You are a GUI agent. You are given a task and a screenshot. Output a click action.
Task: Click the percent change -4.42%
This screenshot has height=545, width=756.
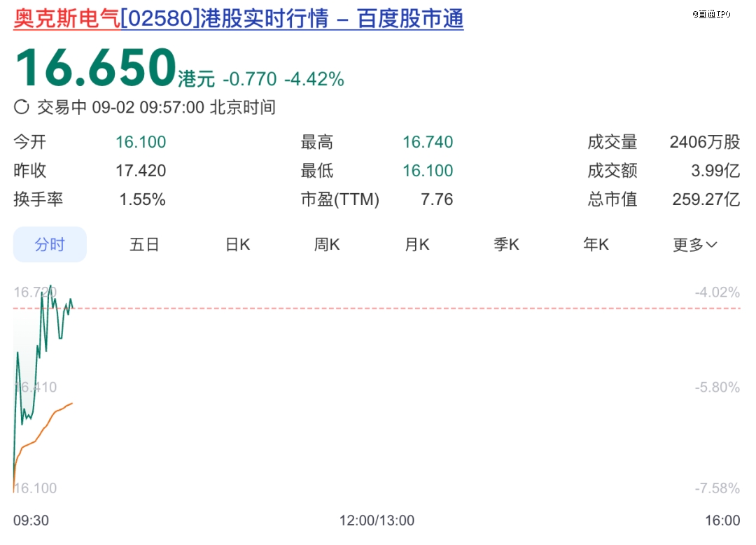click(x=314, y=79)
